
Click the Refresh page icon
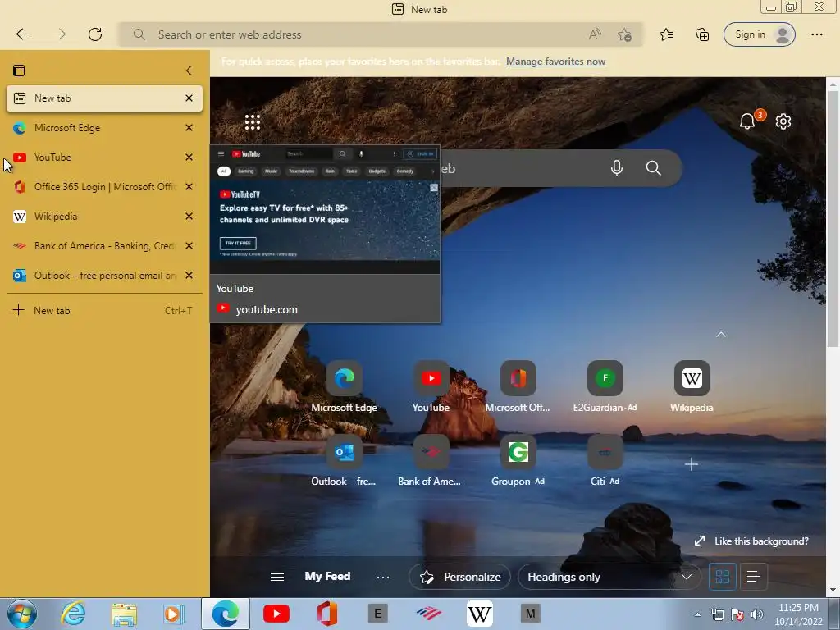95,34
